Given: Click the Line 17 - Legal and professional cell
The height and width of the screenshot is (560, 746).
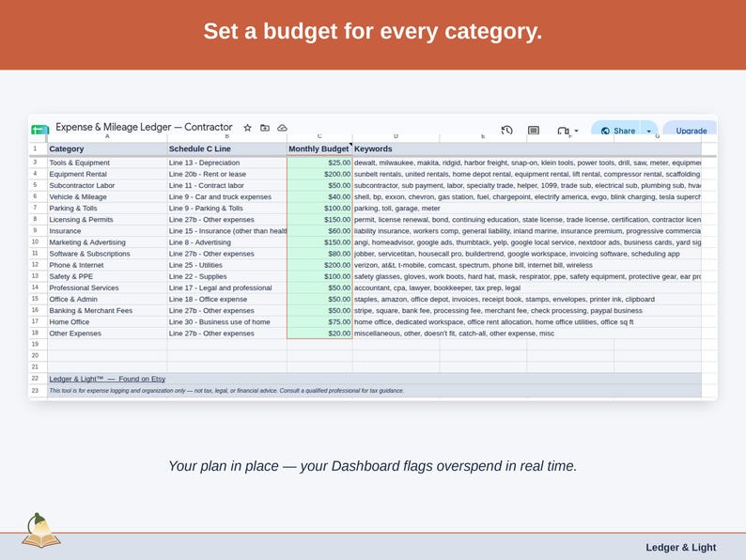Looking at the screenshot, I should [227, 288].
